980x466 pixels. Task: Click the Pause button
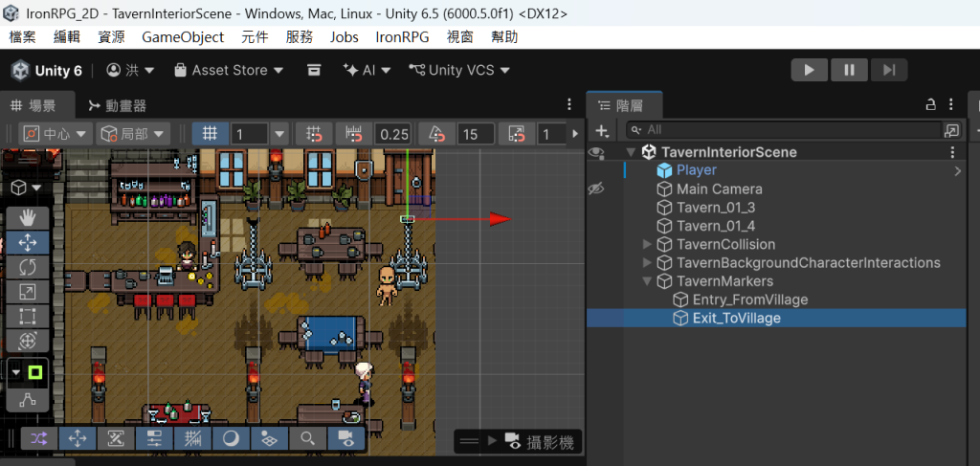pos(849,70)
